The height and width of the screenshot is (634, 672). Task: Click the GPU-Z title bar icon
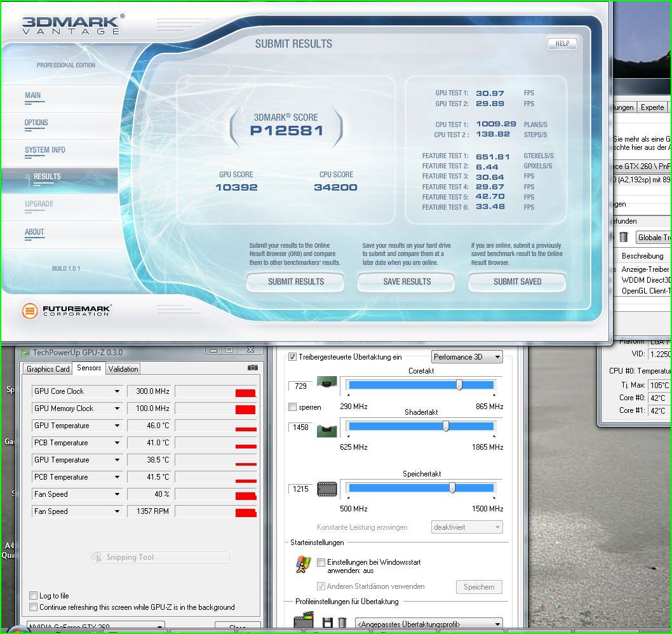point(25,353)
